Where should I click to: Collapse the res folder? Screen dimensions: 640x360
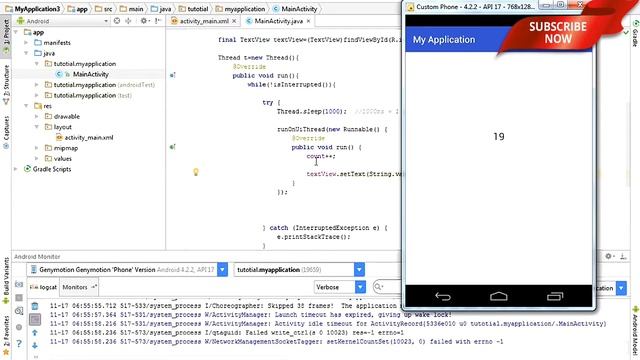coord(26,106)
